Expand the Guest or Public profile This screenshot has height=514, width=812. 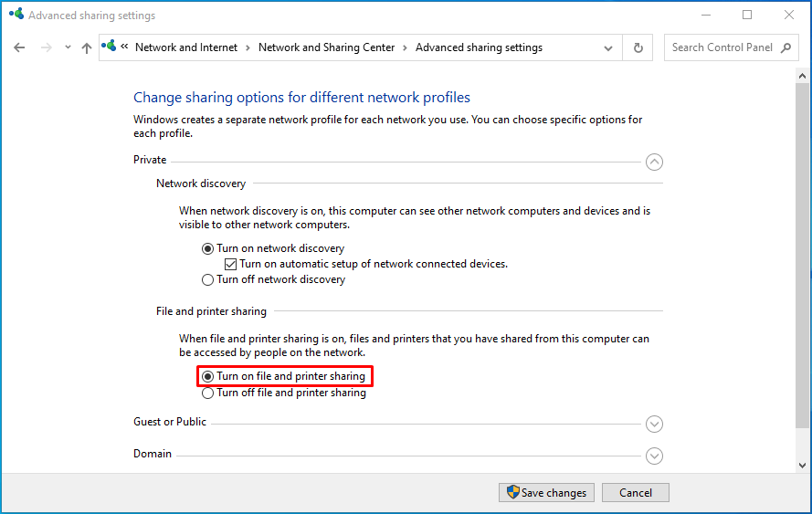[654, 424]
